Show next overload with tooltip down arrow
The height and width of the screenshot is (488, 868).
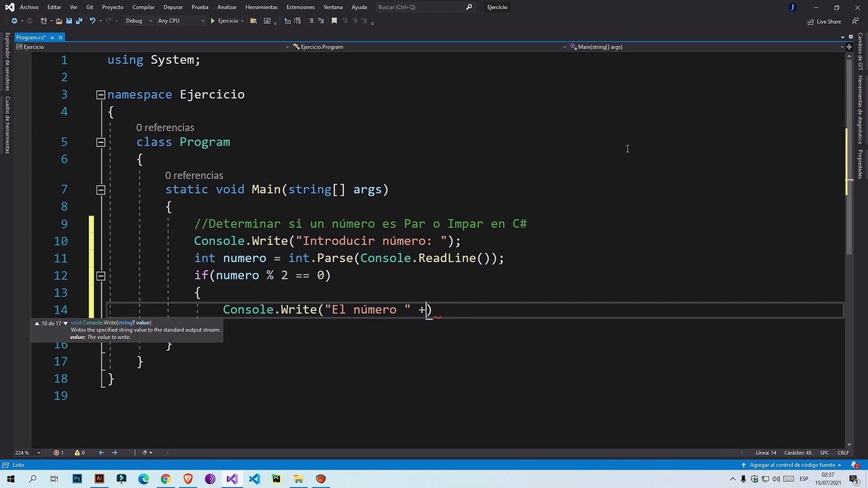(66, 323)
